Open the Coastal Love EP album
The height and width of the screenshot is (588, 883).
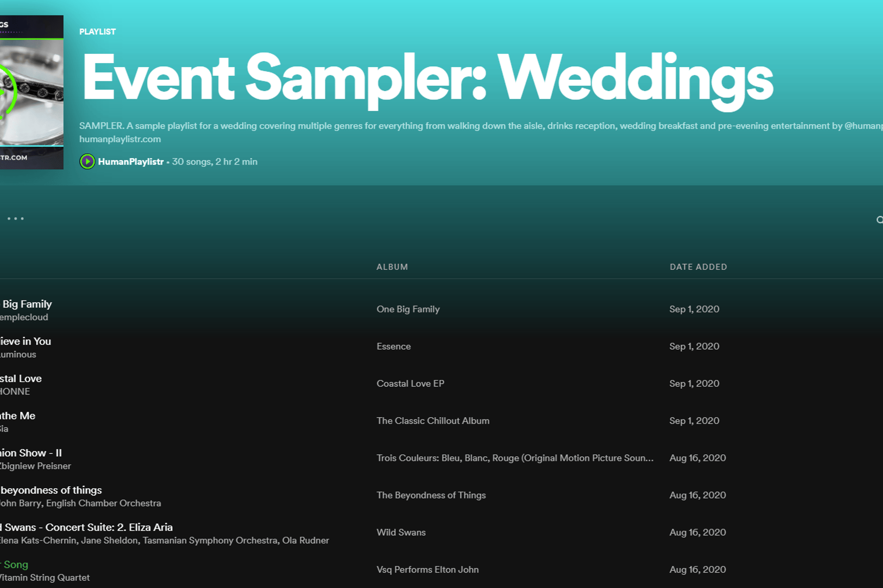pyautogui.click(x=410, y=383)
